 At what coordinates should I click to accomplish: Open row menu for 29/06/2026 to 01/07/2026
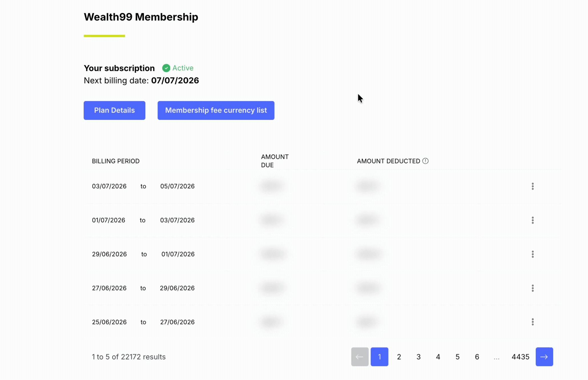533,254
